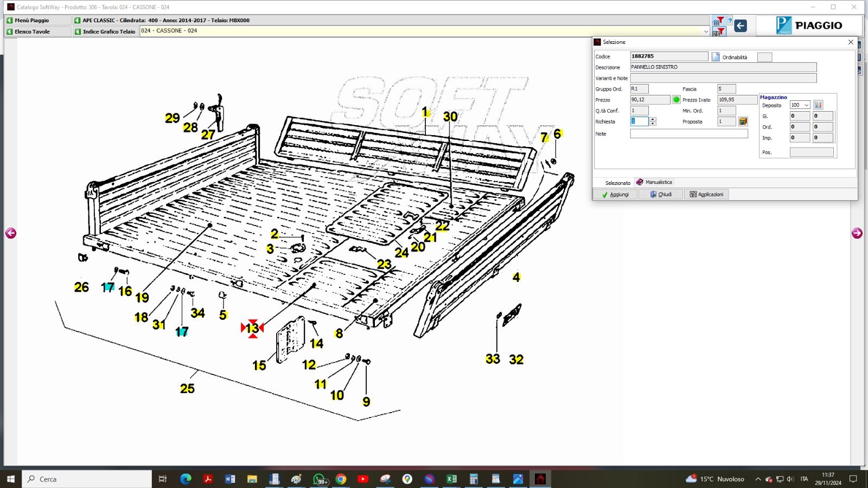Switch to the Manualistica tab
This screenshot has height=488, width=868.
coord(654,182)
